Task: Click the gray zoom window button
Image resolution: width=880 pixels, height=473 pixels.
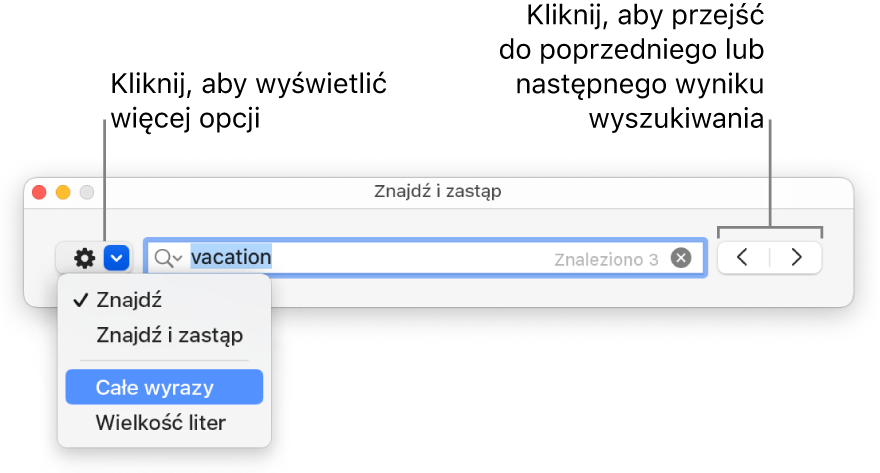Action: tap(86, 191)
